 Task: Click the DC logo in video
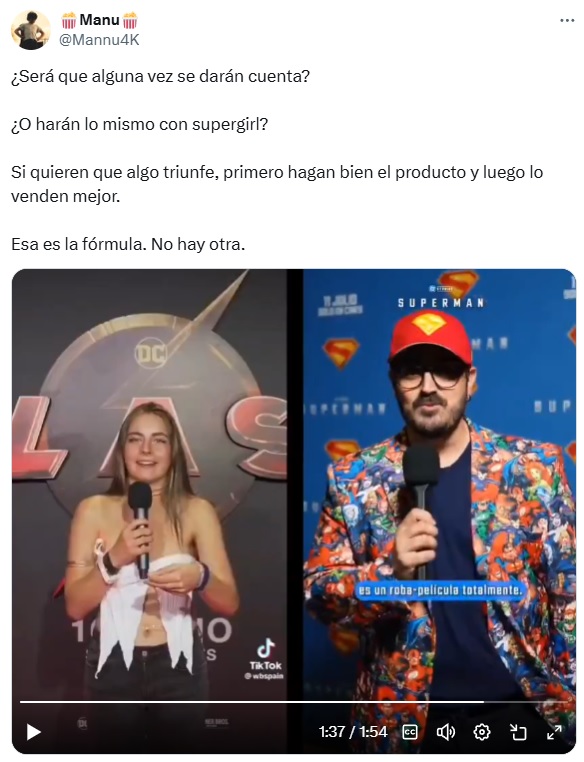(x=151, y=353)
